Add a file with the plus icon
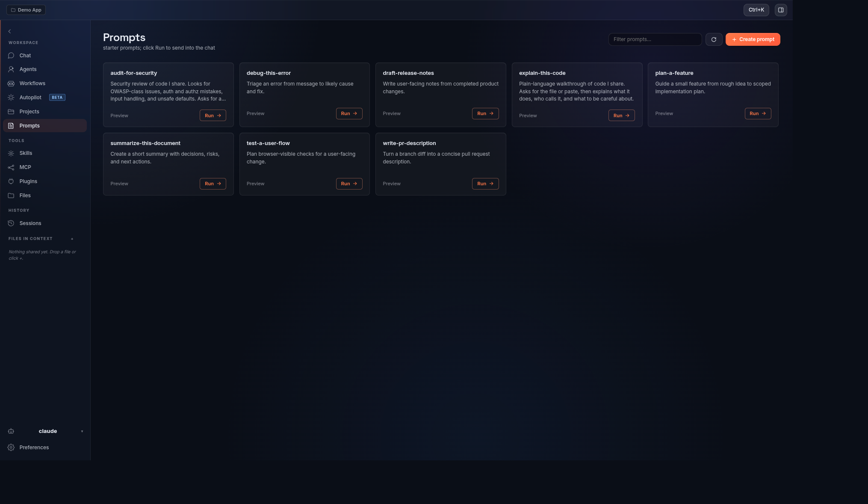 click(72, 239)
